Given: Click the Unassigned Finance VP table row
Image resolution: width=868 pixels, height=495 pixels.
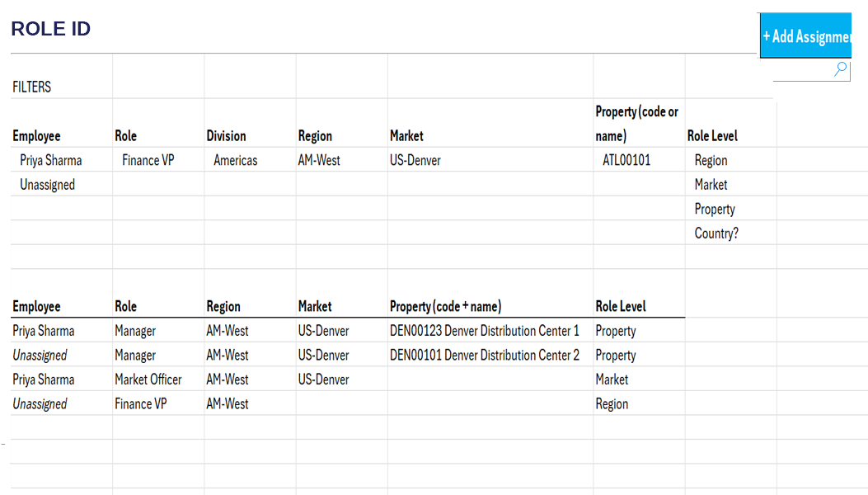Looking at the screenshot, I should pyautogui.click(x=348, y=403).
